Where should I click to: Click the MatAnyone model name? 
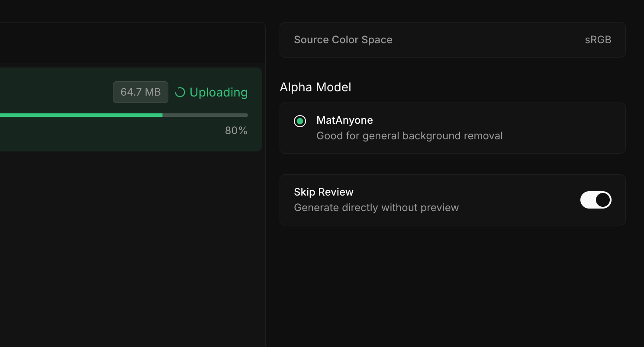[345, 120]
